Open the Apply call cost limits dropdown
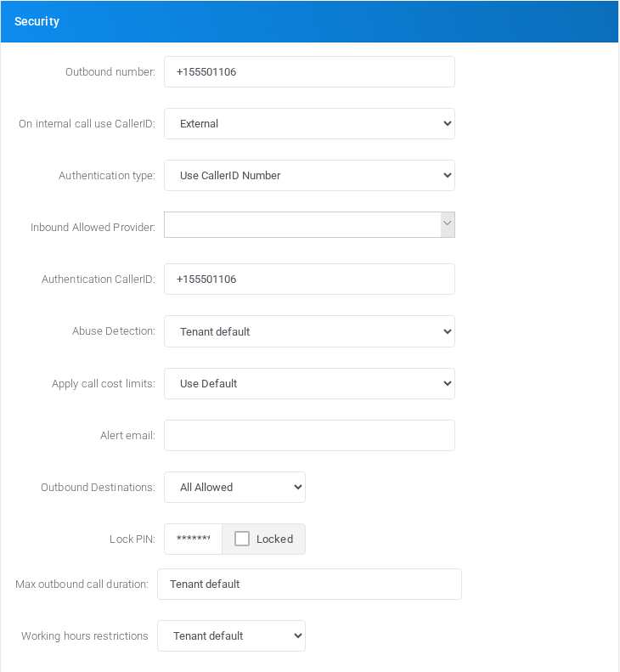This screenshot has height=672, width=620. click(x=309, y=383)
